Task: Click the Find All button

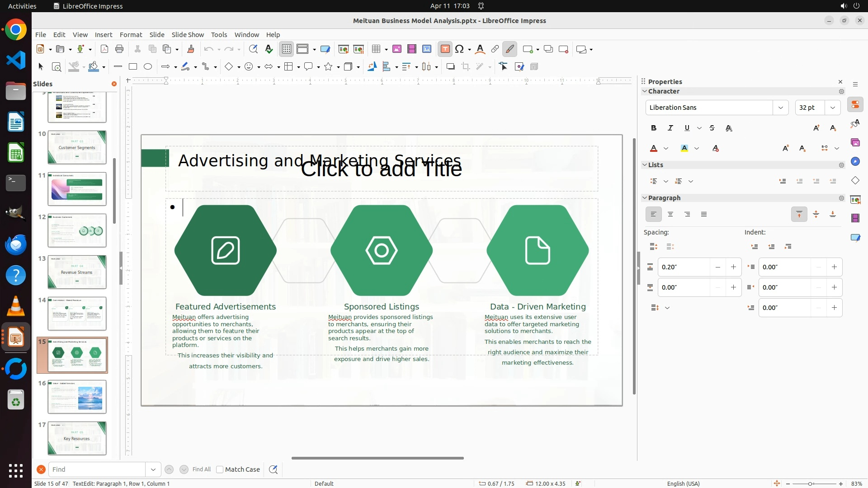Action: [201, 469]
